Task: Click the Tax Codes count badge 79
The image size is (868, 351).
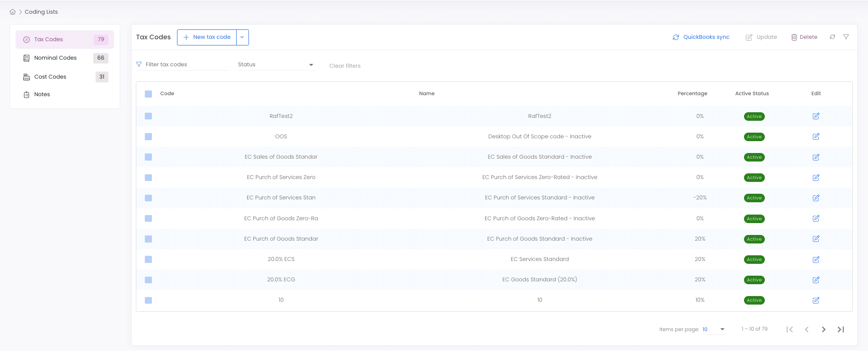Action: click(101, 39)
